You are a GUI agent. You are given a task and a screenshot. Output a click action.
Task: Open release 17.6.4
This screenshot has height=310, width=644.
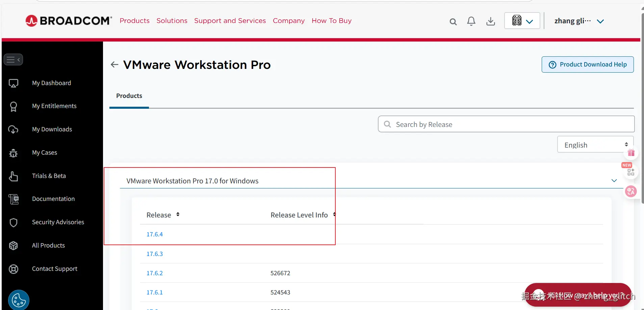coord(155,234)
